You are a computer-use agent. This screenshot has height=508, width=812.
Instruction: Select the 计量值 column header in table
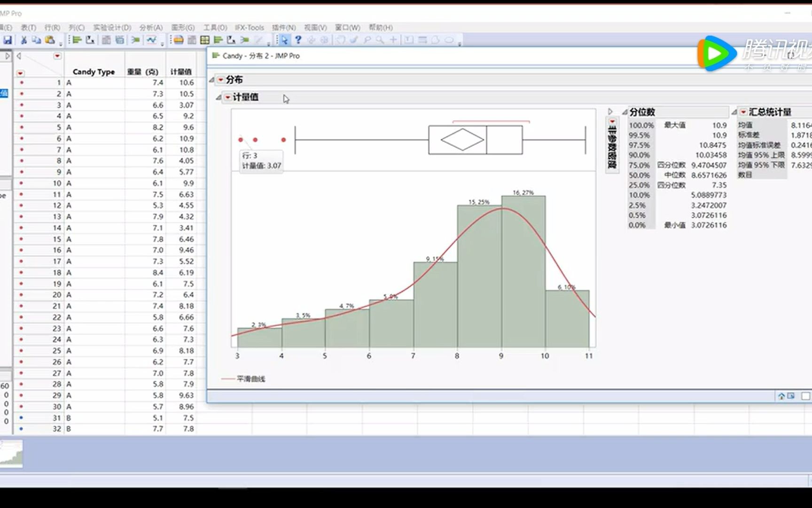tap(181, 72)
